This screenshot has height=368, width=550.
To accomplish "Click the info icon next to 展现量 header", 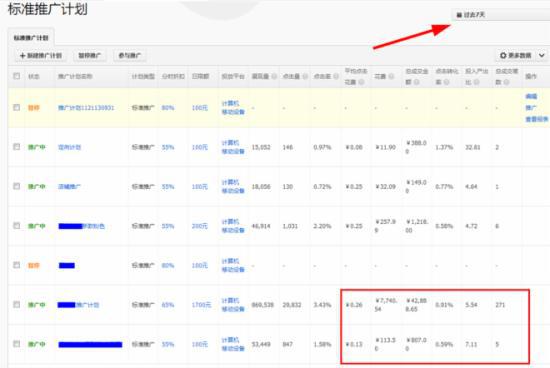I will coord(274,76).
